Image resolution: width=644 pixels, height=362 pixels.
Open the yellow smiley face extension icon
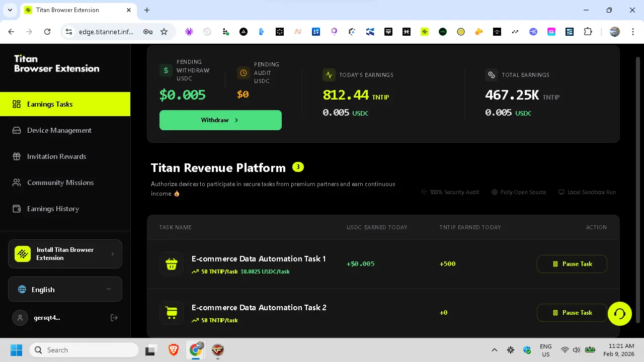point(461,32)
